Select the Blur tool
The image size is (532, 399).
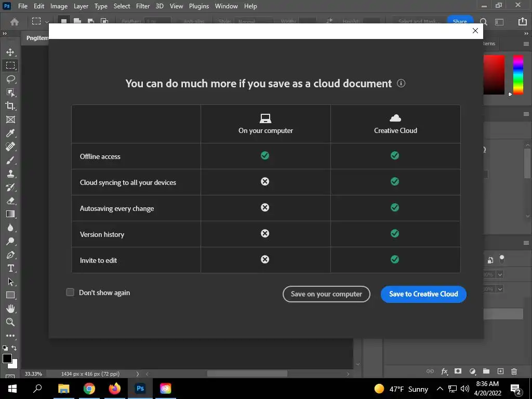[x=10, y=228]
